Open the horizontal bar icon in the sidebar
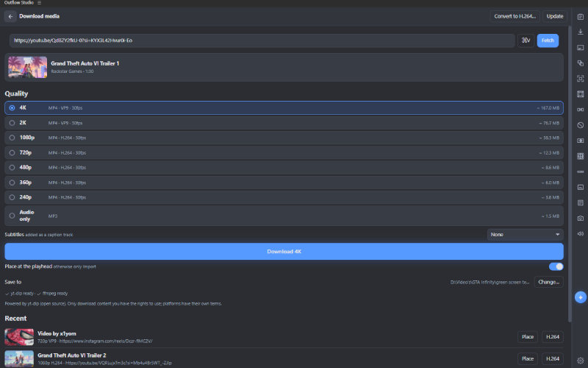Screen dimensions: 588x368 [580, 171]
